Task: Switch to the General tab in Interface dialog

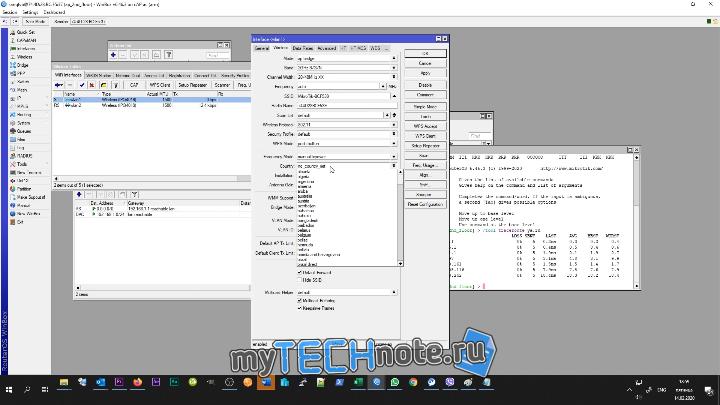Action: 262,48
